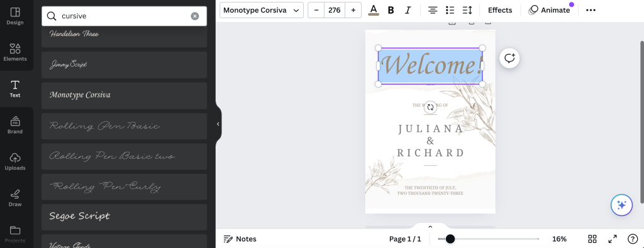Screen dimensions: 644x248
Task: Select the ampersand text on invitation
Action: coord(430,141)
